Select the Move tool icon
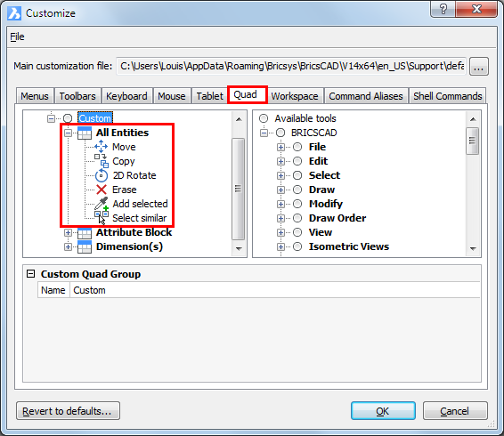The height and width of the screenshot is (436, 504). click(102, 147)
